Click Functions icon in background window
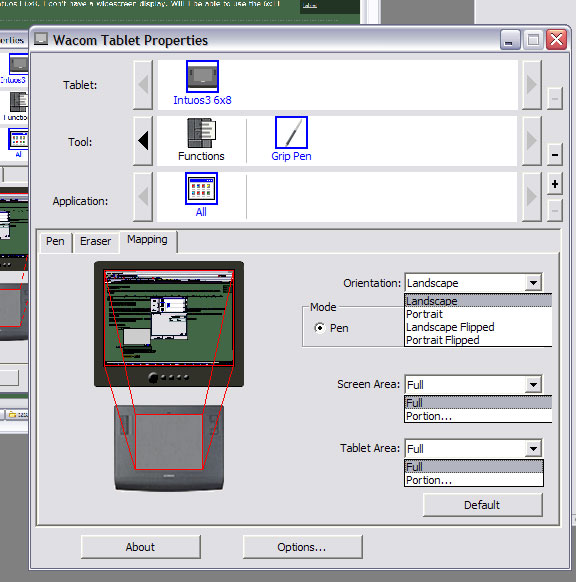This screenshot has width=576, height=582. tap(19, 102)
